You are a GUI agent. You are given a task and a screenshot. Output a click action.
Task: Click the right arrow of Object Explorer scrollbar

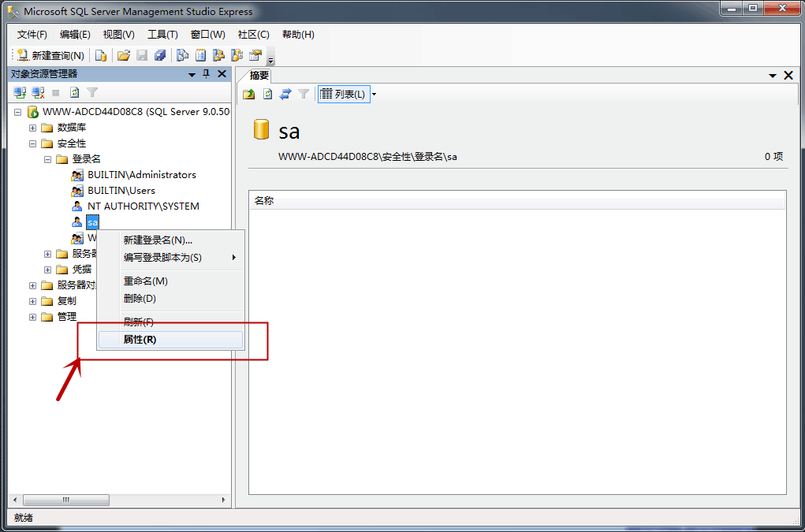click(x=223, y=500)
